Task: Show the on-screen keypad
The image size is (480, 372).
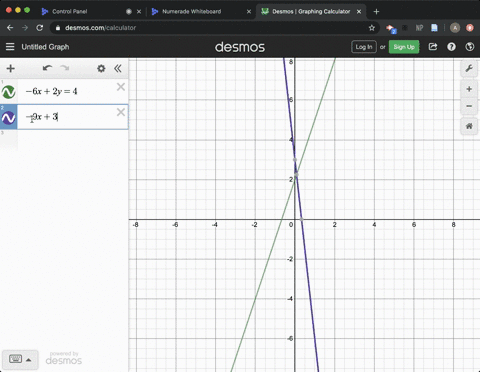Action: pyautogui.click(x=15, y=359)
